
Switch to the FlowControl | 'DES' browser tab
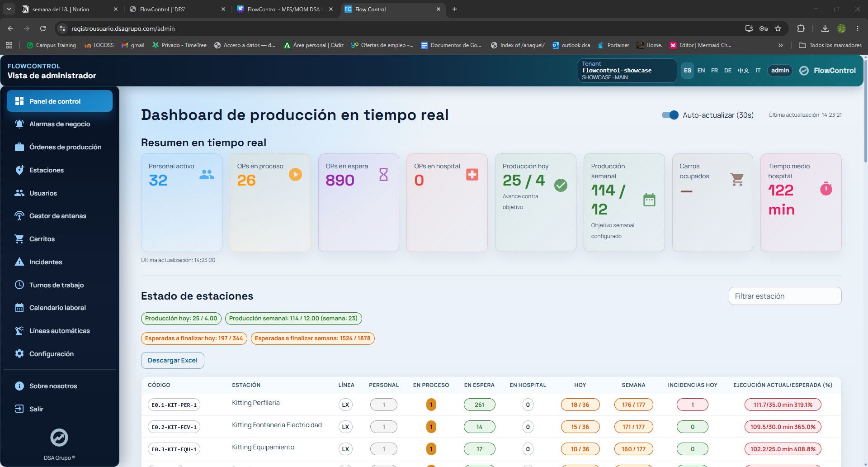point(178,9)
